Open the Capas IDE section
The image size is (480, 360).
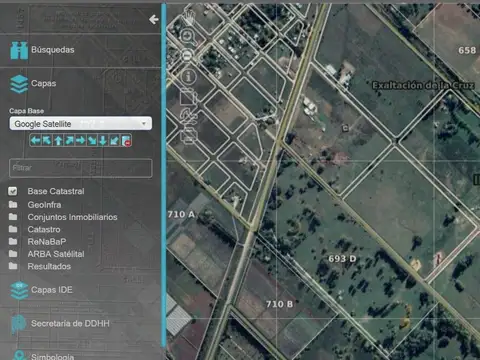point(41,290)
